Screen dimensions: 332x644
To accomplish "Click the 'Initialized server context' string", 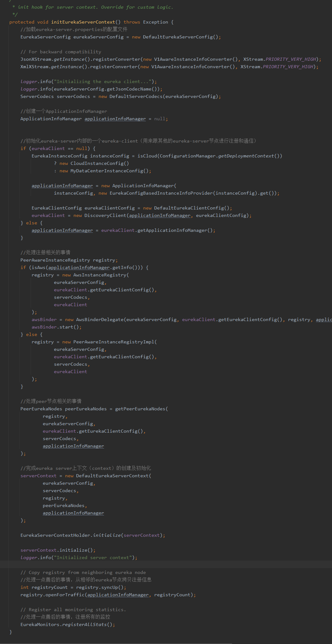I will (93, 558).
